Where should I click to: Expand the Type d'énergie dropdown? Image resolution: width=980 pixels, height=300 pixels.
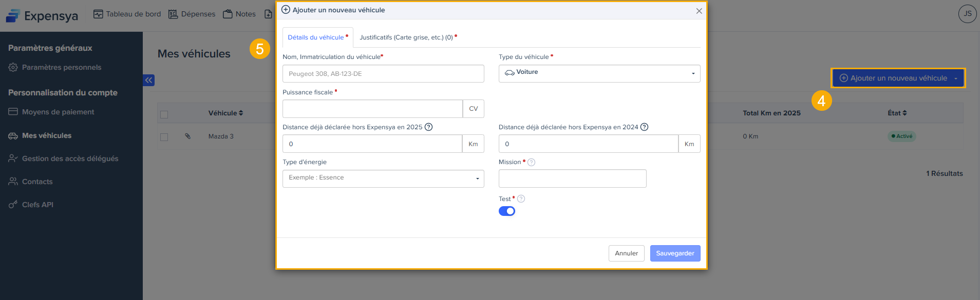pyautogui.click(x=383, y=178)
